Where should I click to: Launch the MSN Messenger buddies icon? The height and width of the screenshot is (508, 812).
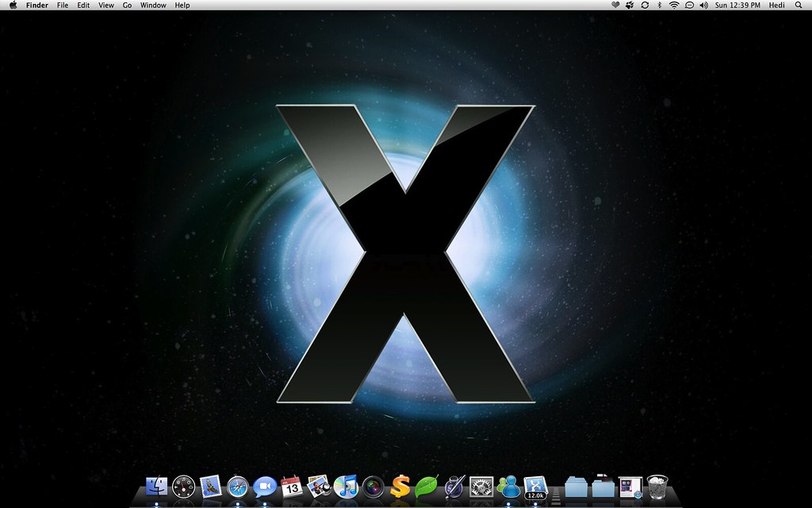pos(508,487)
